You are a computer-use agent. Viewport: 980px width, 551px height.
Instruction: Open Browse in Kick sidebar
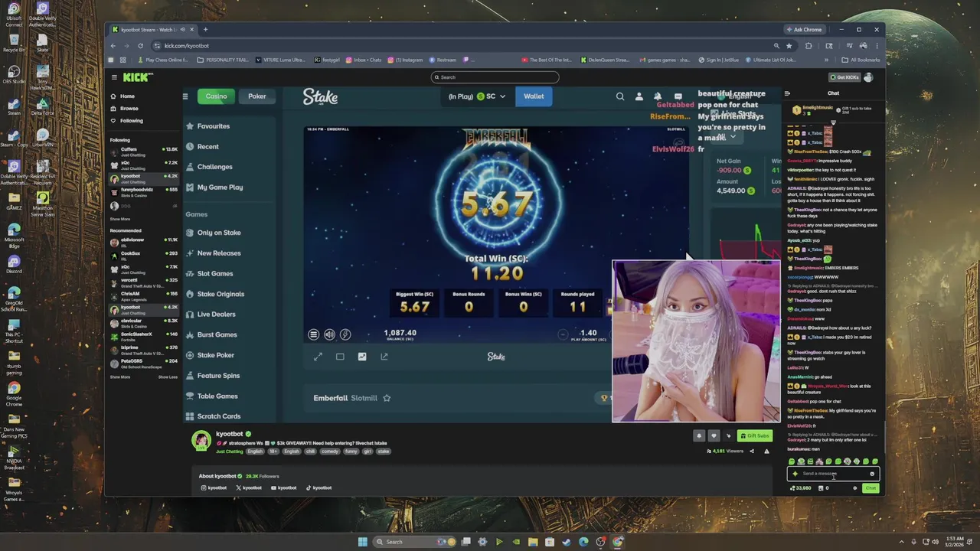tap(124, 109)
